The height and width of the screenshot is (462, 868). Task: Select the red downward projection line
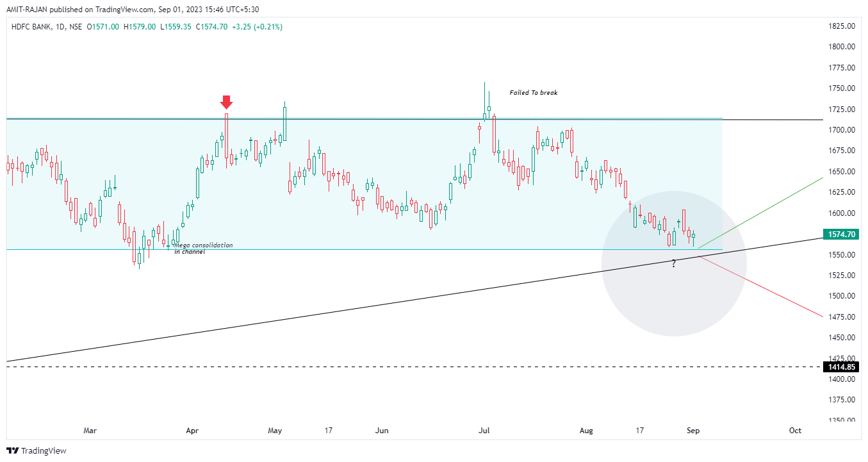760,286
